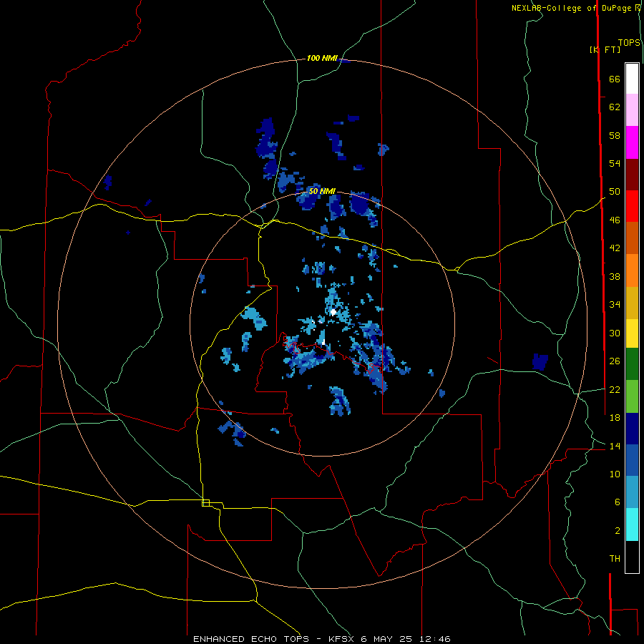Screen dimensions: 644x644
Task: Click the '18' legend value
Action: pos(615,418)
